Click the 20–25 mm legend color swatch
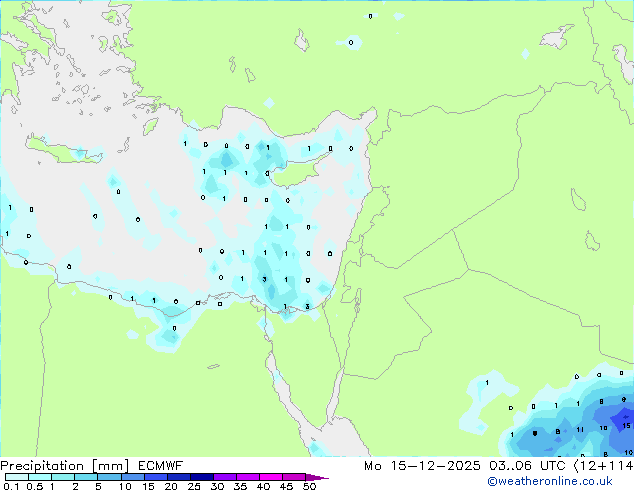The width and height of the screenshot is (634, 490). tap(178, 477)
